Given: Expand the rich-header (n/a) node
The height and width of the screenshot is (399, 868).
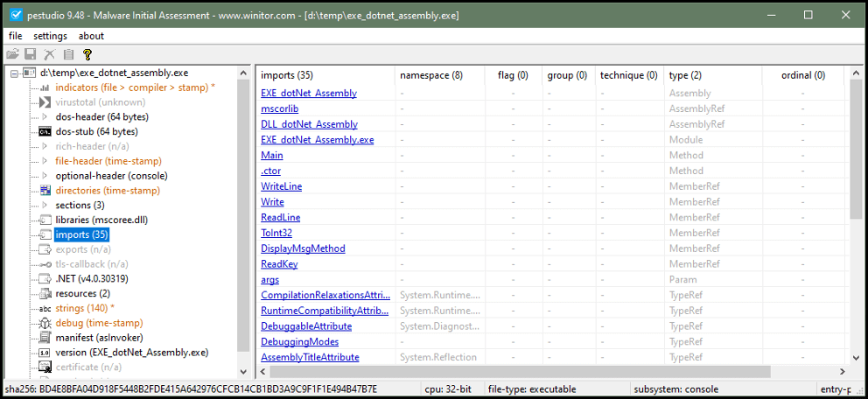Looking at the screenshot, I should point(45,147).
